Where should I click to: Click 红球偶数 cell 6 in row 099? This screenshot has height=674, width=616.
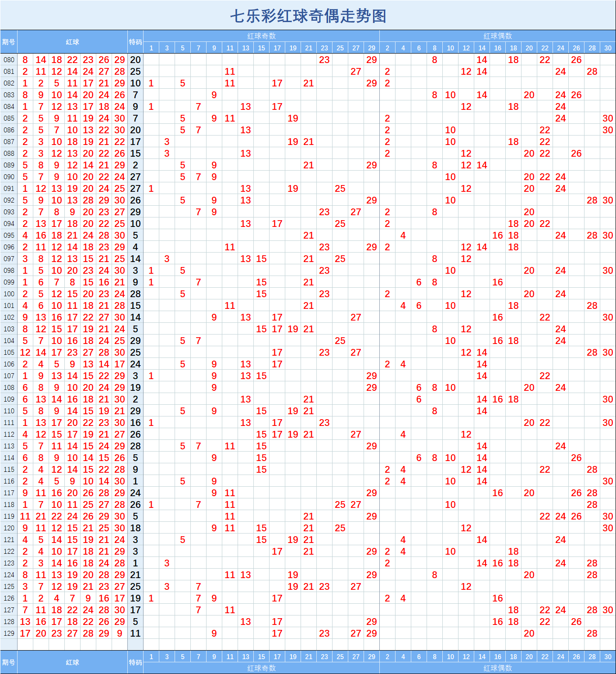419,282
